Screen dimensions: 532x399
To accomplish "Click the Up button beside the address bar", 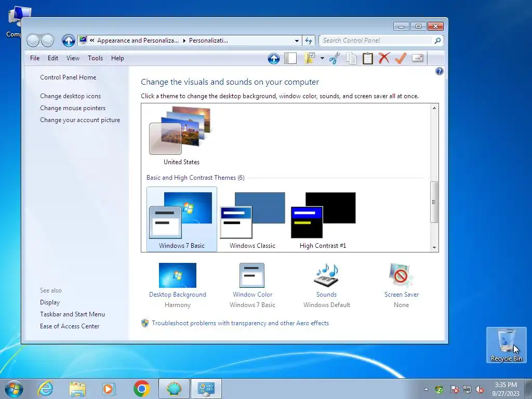I will tap(69, 41).
